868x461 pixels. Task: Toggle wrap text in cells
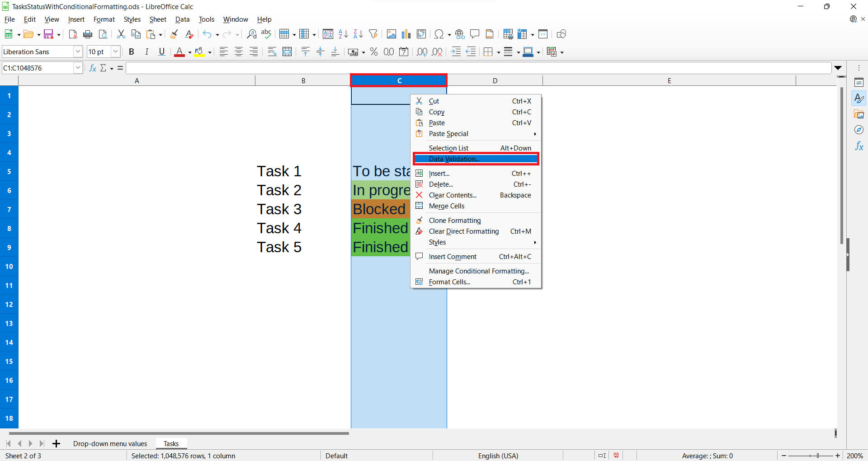click(x=272, y=52)
